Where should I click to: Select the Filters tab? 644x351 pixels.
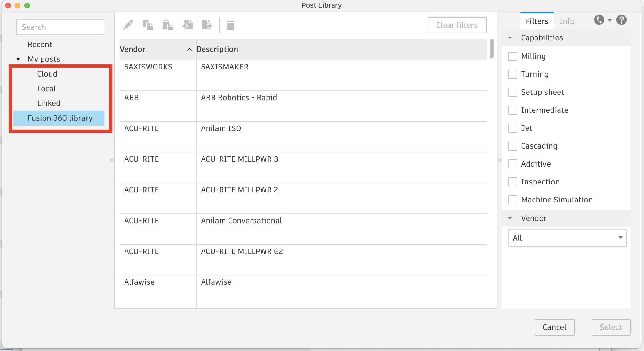(x=537, y=21)
